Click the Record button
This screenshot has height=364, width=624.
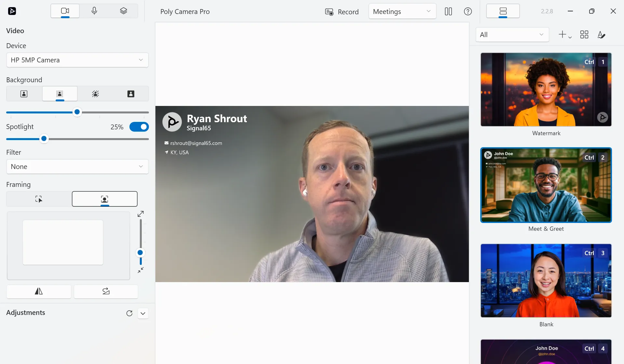point(342,12)
